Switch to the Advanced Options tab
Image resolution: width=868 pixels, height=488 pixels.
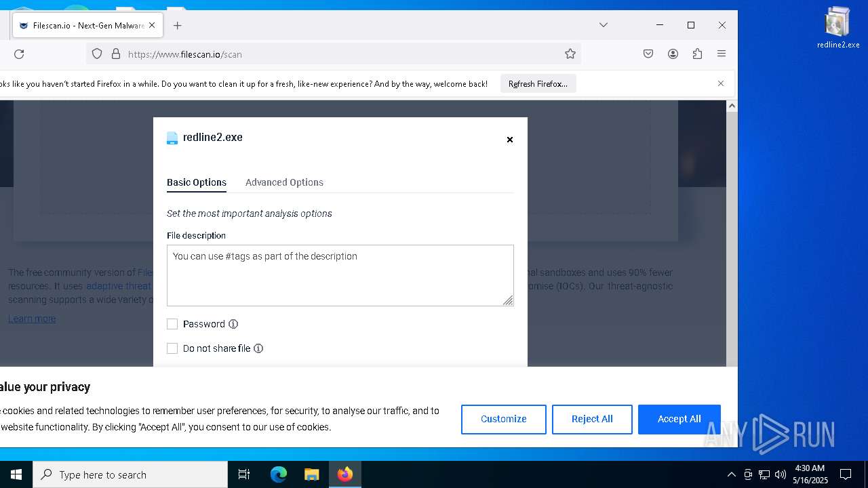coord(284,182)
